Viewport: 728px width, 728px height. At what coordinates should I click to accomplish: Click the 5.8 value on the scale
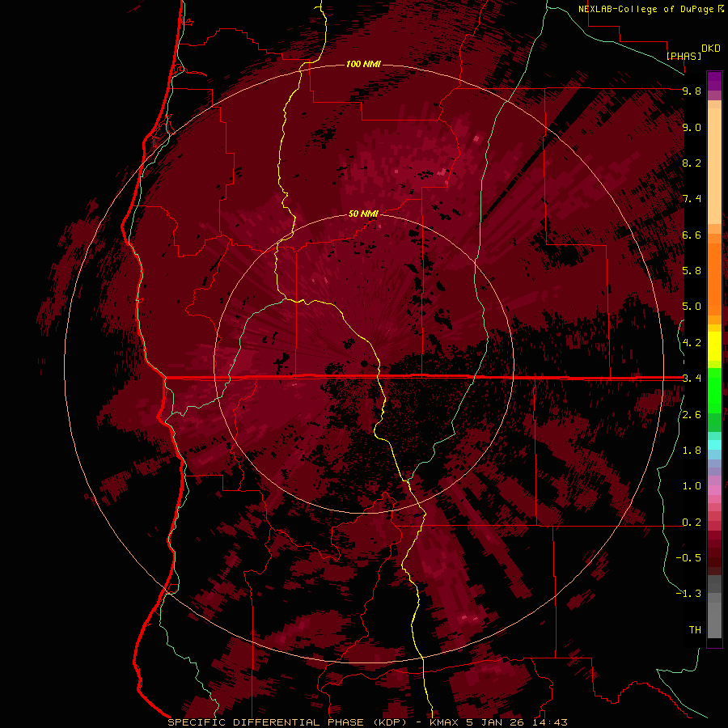tap(692, 271)
